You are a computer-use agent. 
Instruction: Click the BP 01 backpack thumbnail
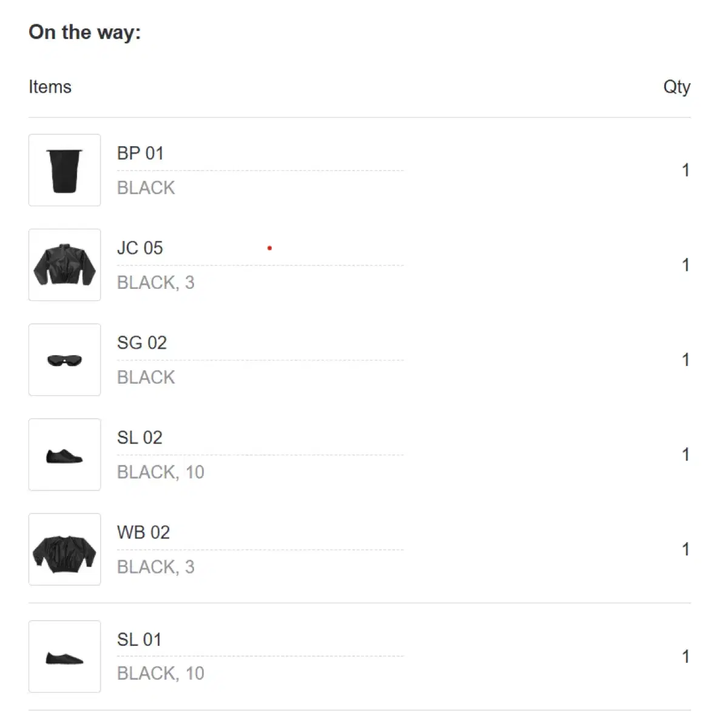click(x=64, y=170)
